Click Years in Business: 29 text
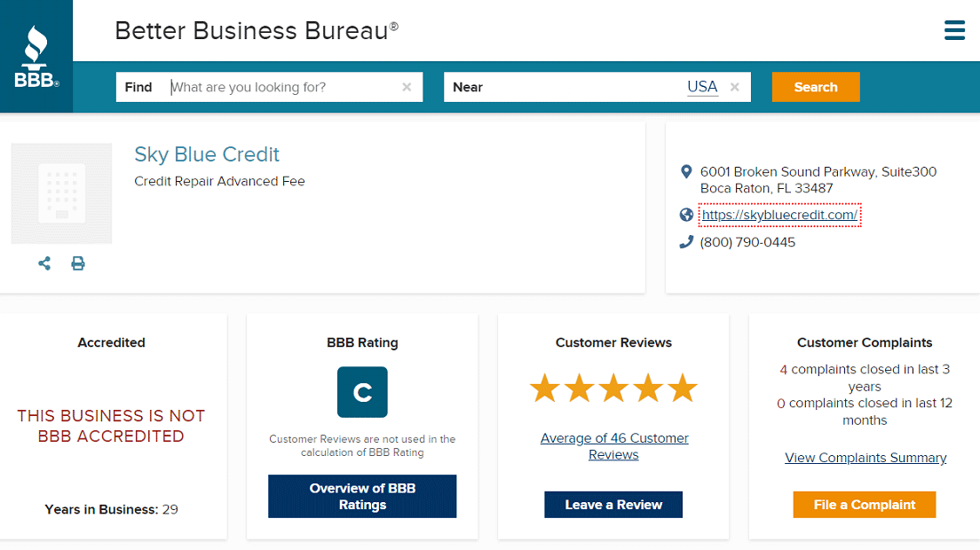 click(x=111, y=509)
